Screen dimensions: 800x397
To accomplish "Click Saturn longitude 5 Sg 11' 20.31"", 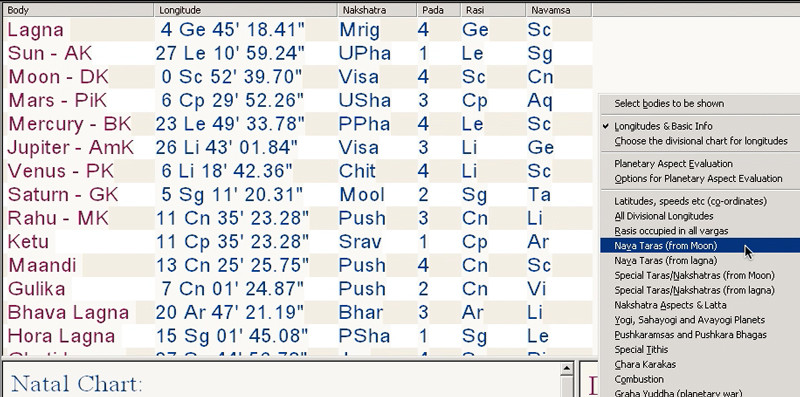I will tap(232, 194).
